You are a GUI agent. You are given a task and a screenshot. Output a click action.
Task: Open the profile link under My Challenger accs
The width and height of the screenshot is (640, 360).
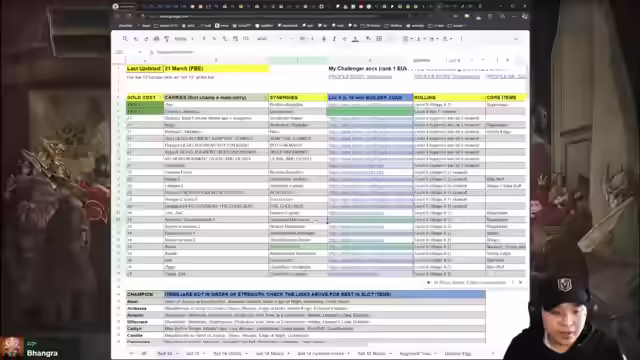point(360,77)
